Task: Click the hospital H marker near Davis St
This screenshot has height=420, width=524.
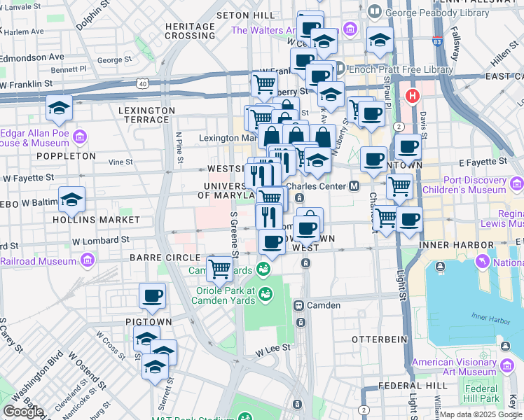Action: (413, 96)
